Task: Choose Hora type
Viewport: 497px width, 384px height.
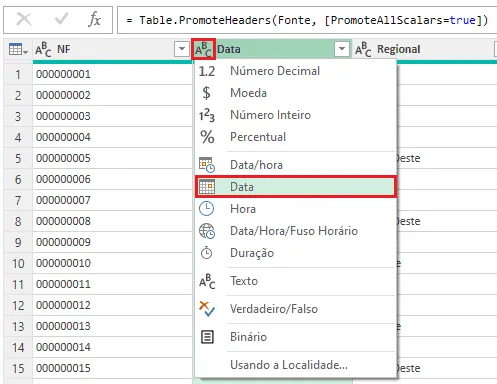Action: tap(296, 209)
